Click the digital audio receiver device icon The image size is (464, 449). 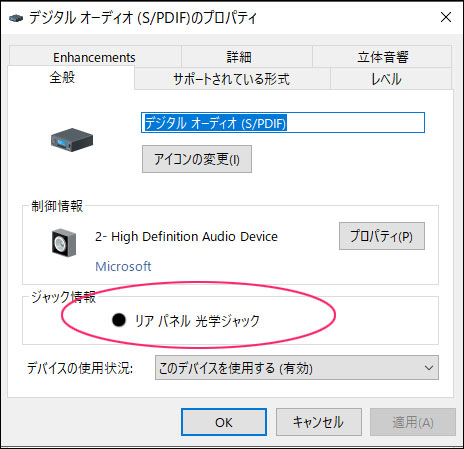[72, 140]
